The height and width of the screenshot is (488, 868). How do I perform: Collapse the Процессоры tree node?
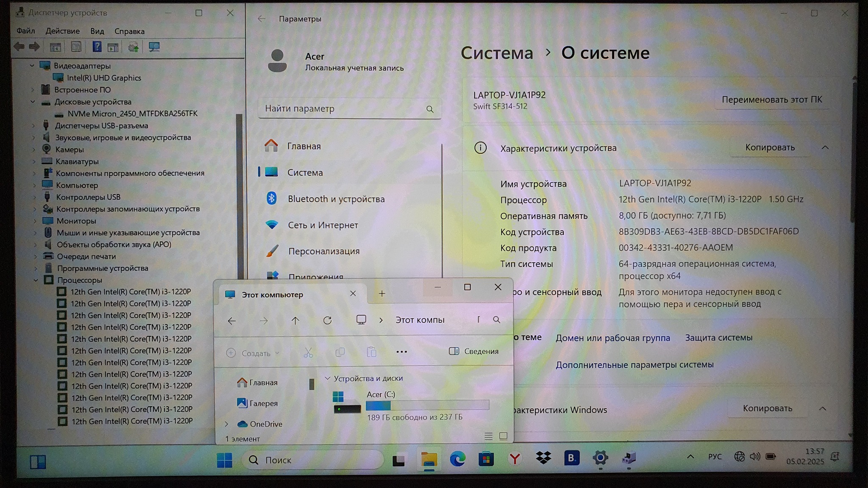(x=36, y=280)
